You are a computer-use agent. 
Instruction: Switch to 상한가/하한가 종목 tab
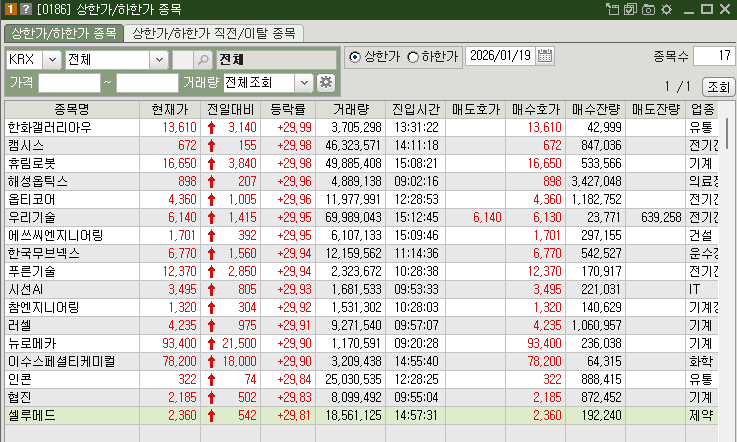[64, 33]
